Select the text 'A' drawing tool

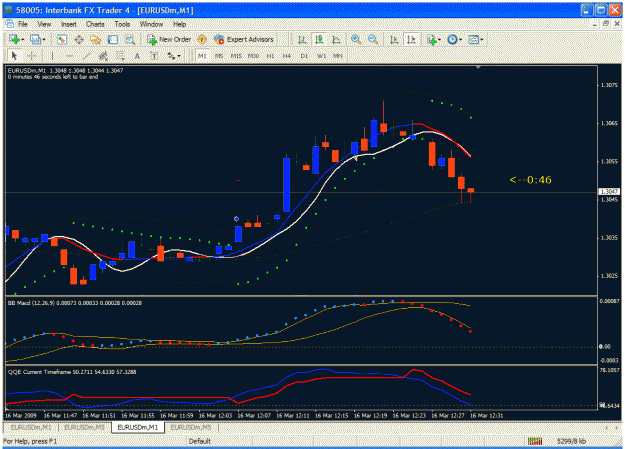137,56
